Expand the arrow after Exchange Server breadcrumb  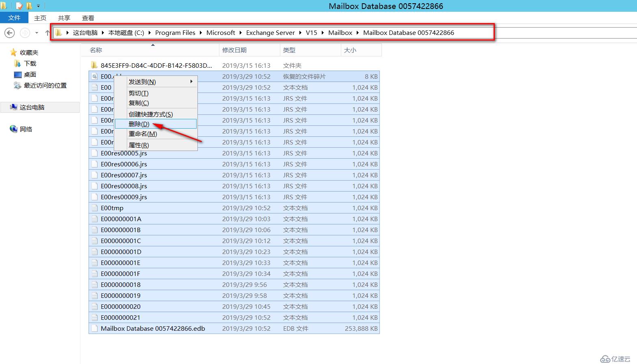301,32
